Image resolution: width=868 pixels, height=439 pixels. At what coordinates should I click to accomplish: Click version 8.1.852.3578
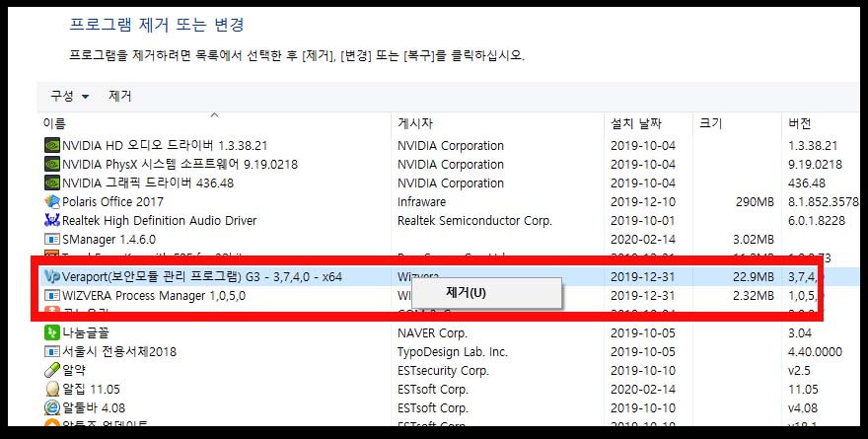pos(824,201)
